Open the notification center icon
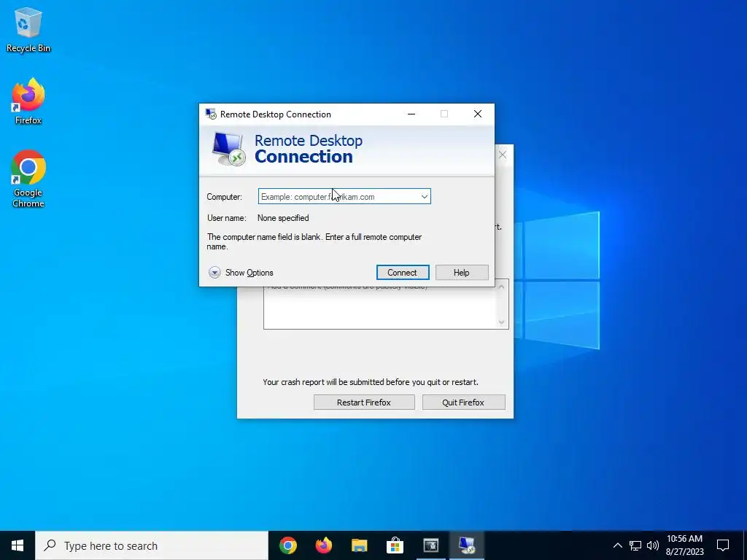This screenshot has height=560, width=747. [723, 545]
